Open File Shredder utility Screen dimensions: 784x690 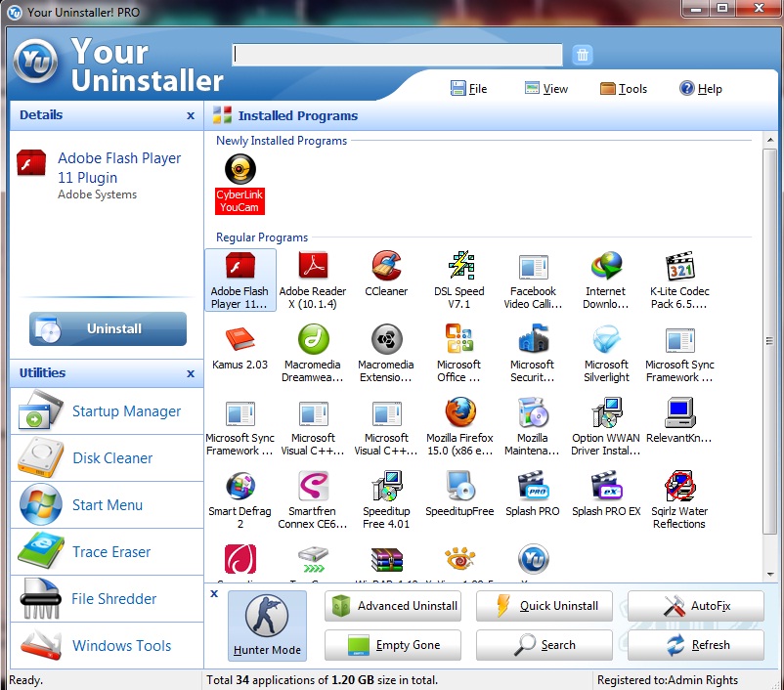click(107, 598)
